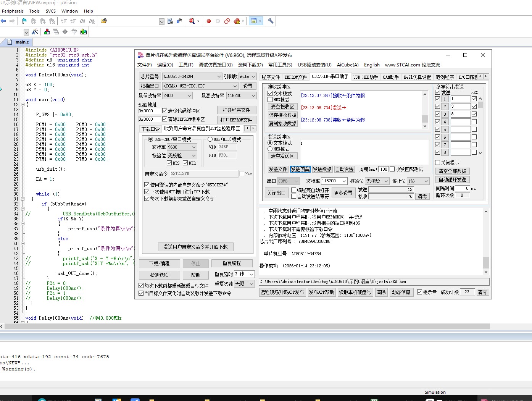This screenshot has height=401, width=532.
Task: Click the bookmark flag toolbar icon
Action: [x=24, y=21]
